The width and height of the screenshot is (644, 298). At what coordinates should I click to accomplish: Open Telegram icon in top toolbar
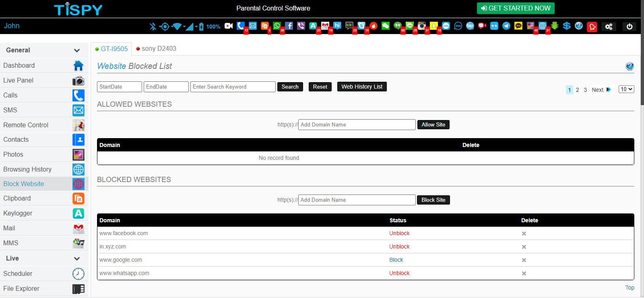(506, 26)
